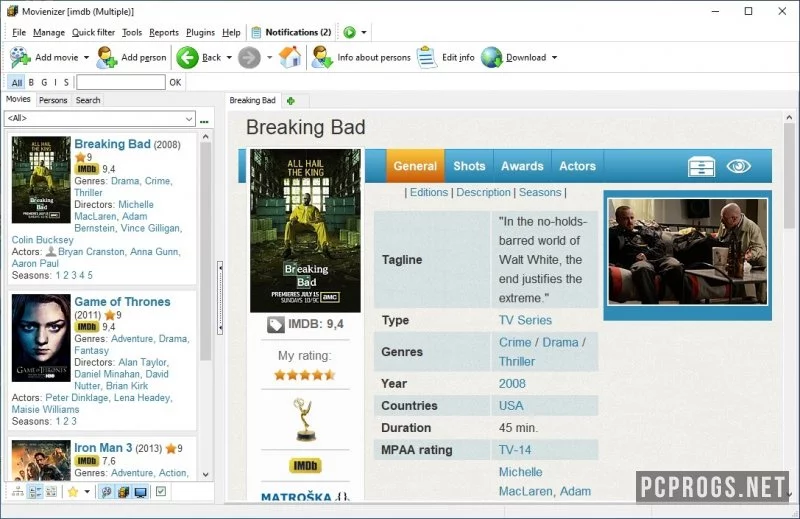Open the <All> category dropdown
The image size is (800, 519).
pos(99,118)
